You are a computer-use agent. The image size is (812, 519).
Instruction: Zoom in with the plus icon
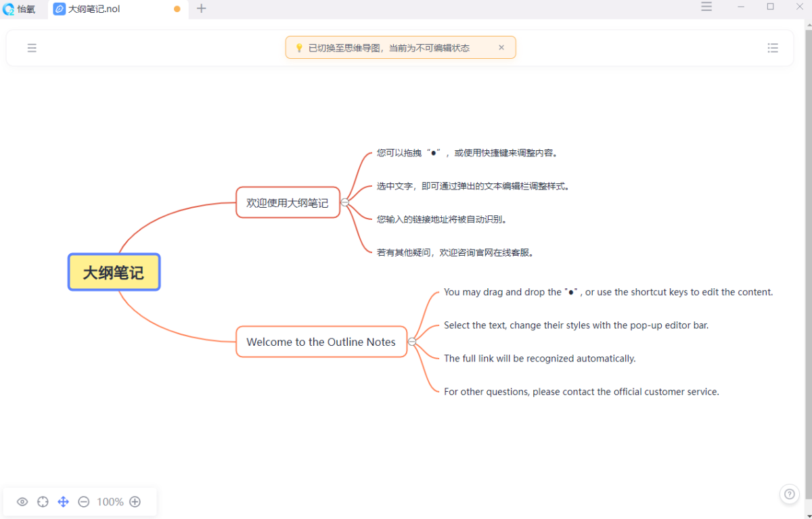[x=135, y=501]
